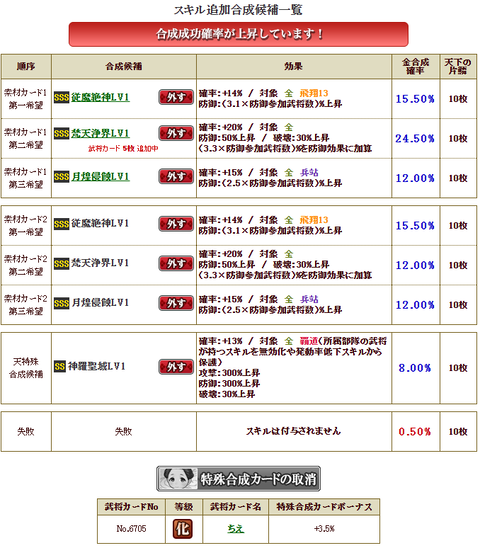Click the 合成候補 column header

pos(124,66)
